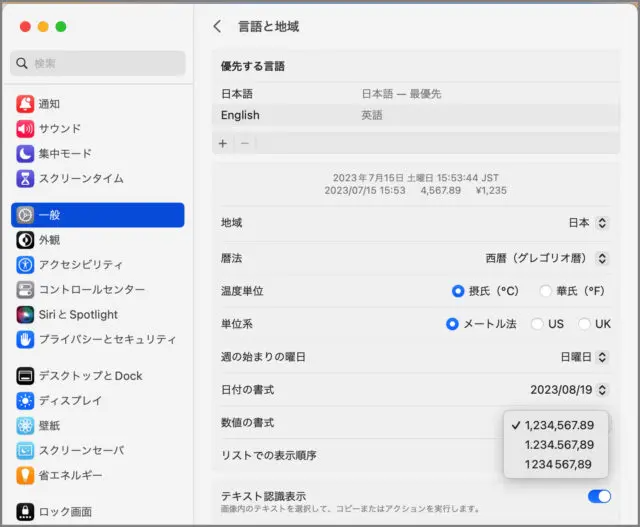640x527 pixels.
Task: Select US measurement system
Action: [x=537, y=324]
